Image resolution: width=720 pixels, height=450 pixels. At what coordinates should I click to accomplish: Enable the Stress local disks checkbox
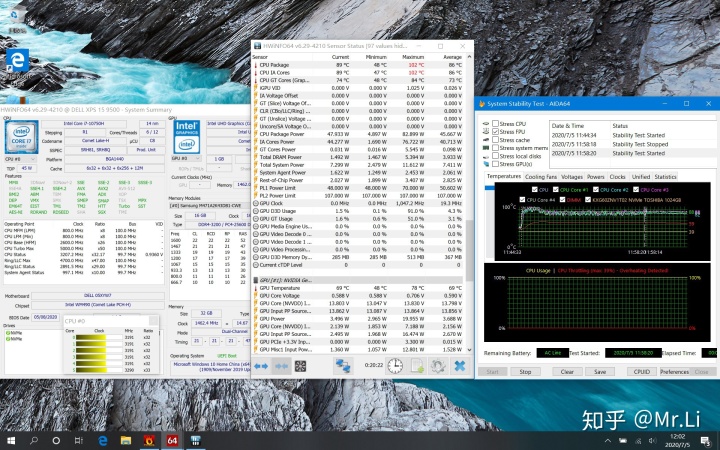495,156
